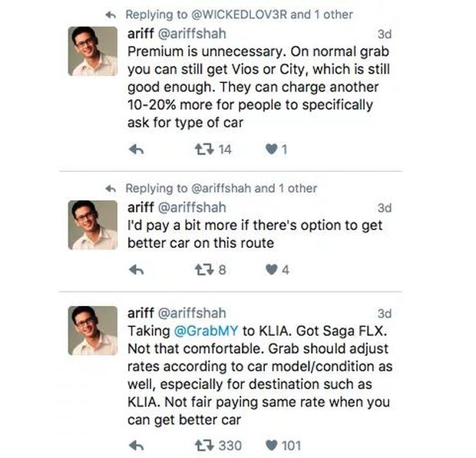Click the 3d timestamp on the first tweet

(x=384, y=34)
